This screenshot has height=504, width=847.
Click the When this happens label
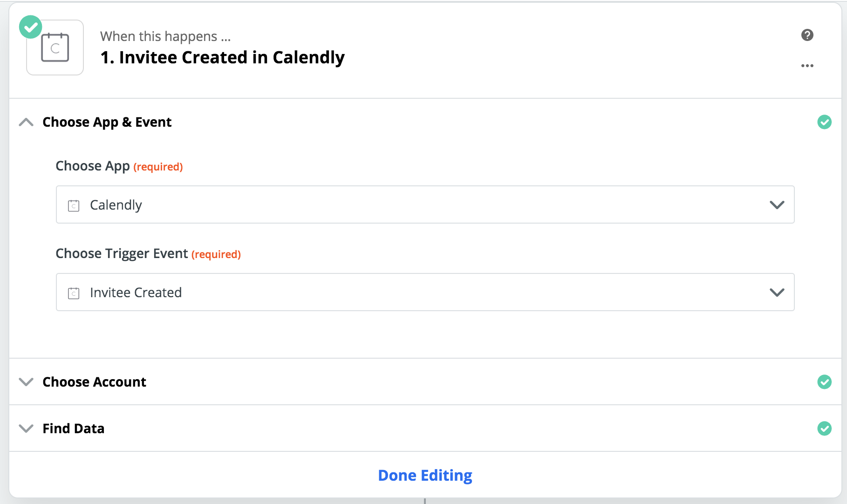165,36
